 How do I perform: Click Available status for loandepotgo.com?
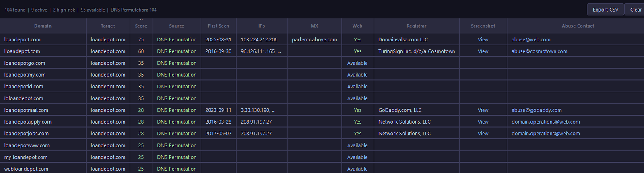(x=357, y=63)
